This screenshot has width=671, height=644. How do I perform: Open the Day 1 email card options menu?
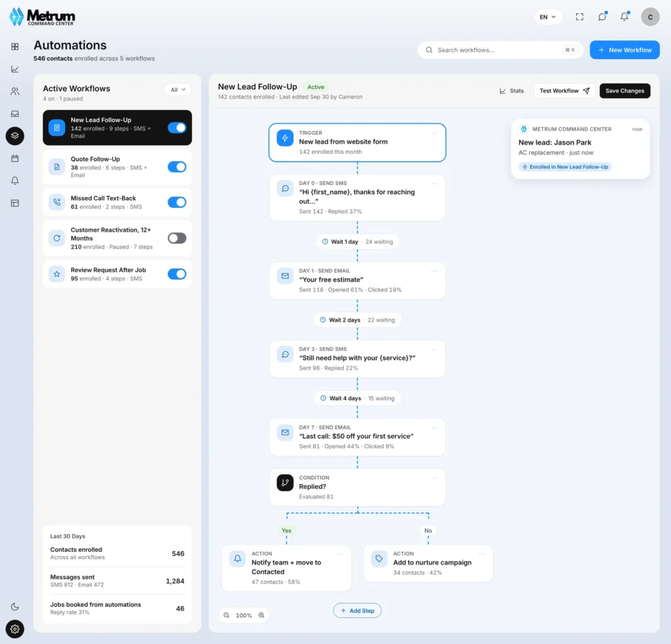pos(434,271)
